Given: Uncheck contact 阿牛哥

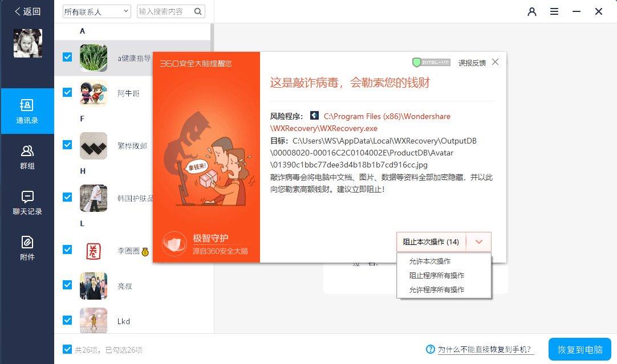Looking at the screenshot, I should [x=67, y=92].
